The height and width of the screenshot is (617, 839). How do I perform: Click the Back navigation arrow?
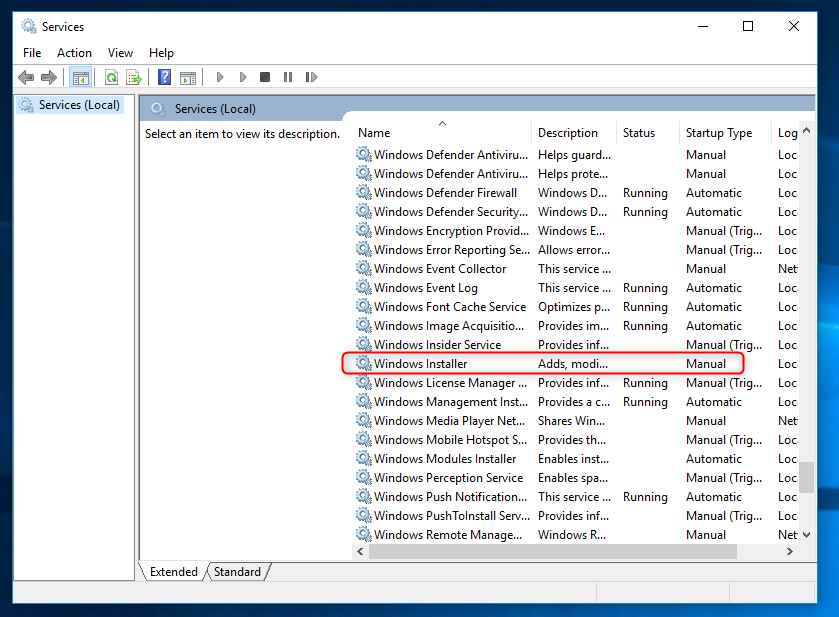click(x=26, y=77)
